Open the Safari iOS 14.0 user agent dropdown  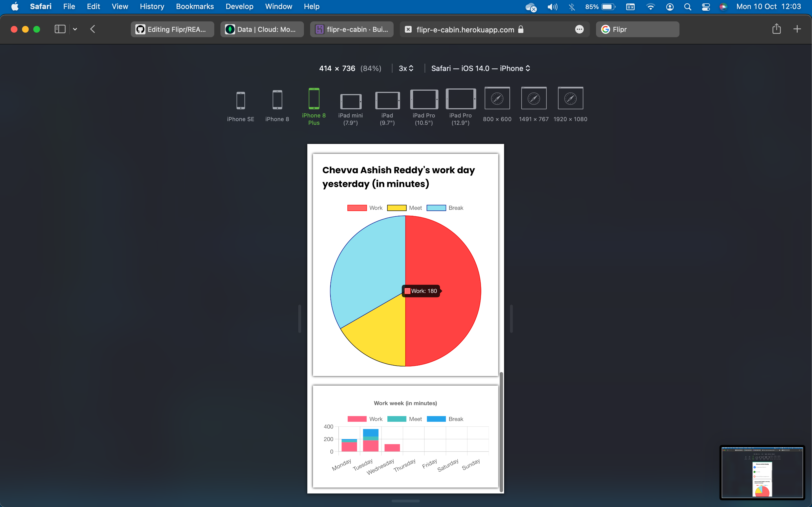480,68
